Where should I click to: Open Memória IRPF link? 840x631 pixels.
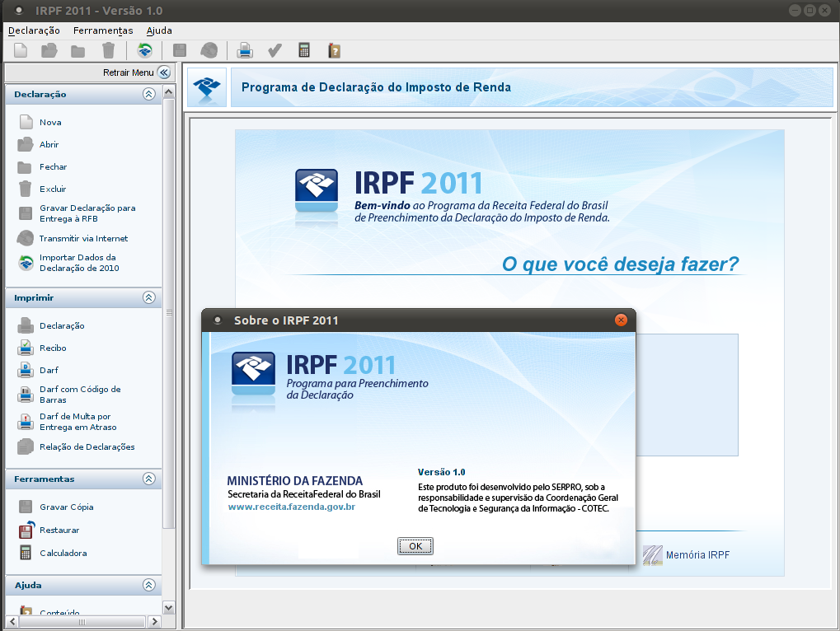[x=686, y=555]
